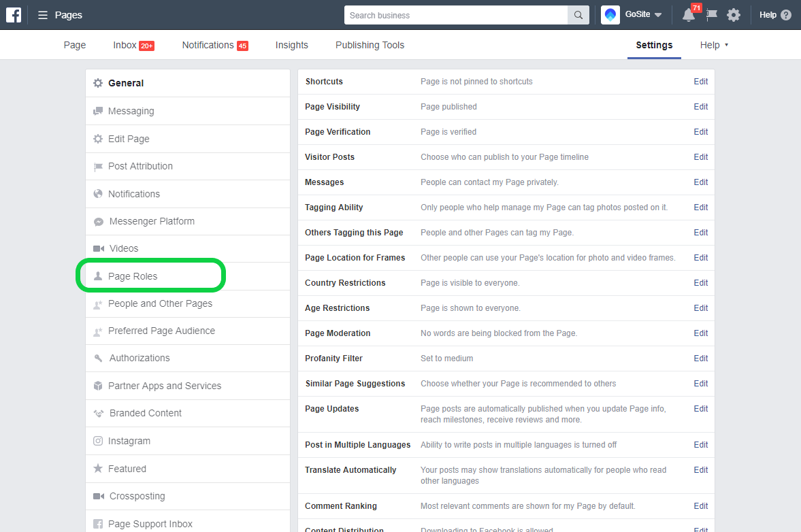Switch to the Insights tab

pos(292,45)
